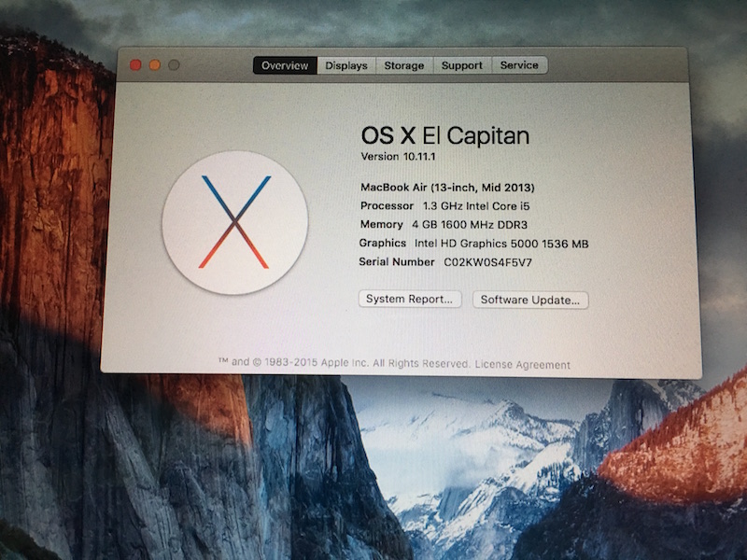Viewport: 747px width, 560px height.
Task: Click the Graphics label
Action: pos(383,243)
